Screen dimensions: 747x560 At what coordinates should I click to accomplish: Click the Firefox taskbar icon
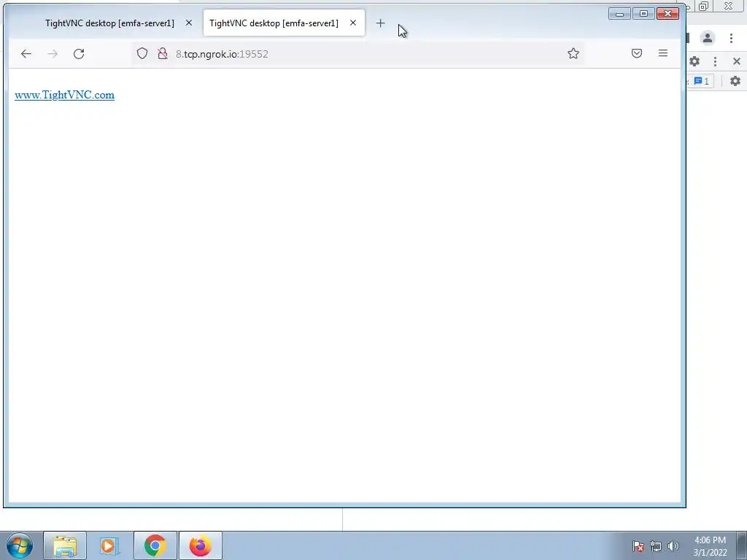click(200, 545)
